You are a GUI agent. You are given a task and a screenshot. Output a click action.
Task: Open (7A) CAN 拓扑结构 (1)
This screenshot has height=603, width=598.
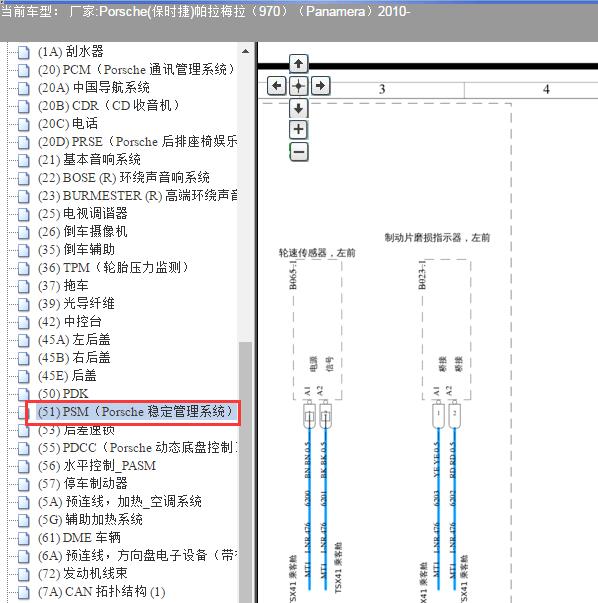[x=102, y=592]
